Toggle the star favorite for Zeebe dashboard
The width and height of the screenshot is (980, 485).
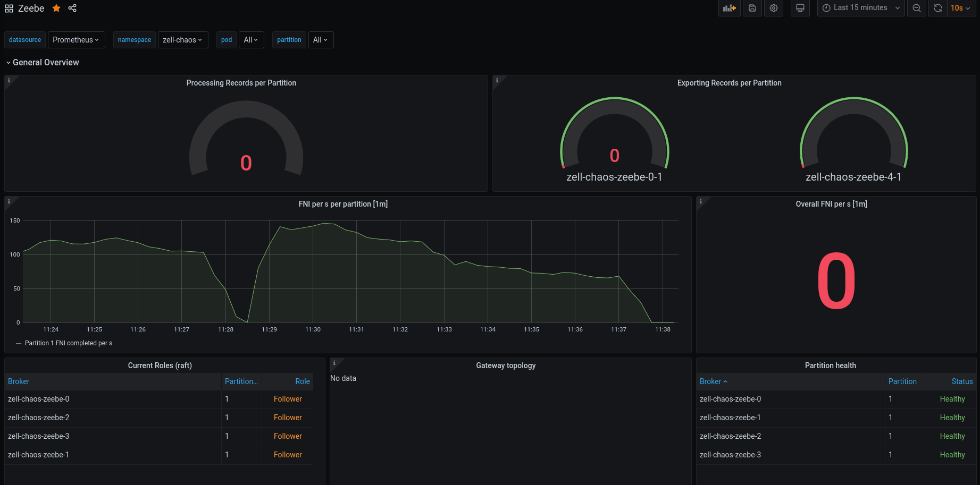tap(56, 8)
